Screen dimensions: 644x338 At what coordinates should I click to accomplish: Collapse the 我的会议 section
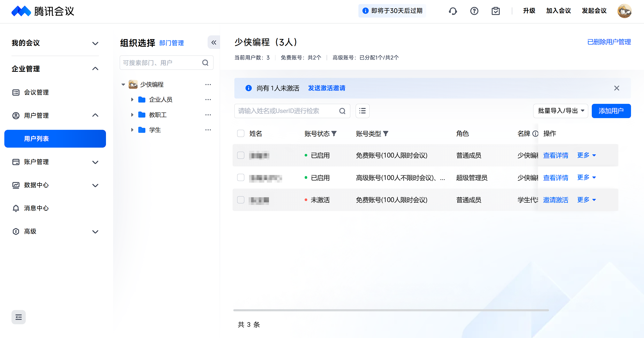point(95,43)
